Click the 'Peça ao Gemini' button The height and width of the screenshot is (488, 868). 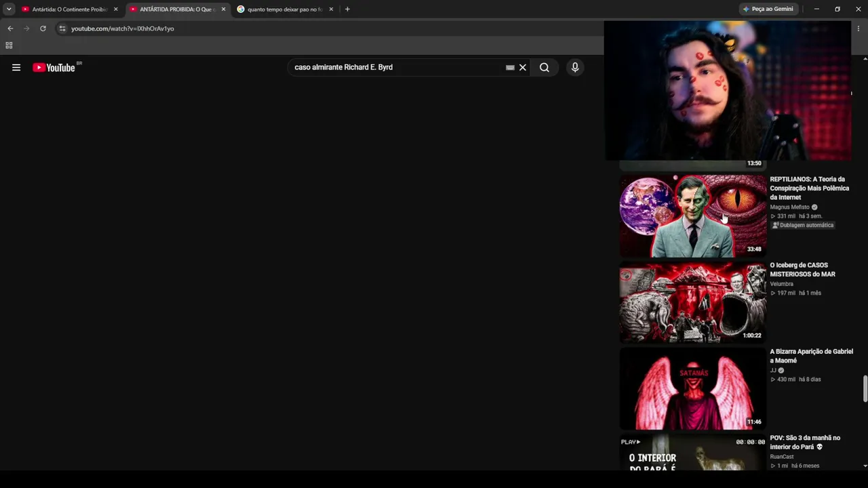[768, 9]
